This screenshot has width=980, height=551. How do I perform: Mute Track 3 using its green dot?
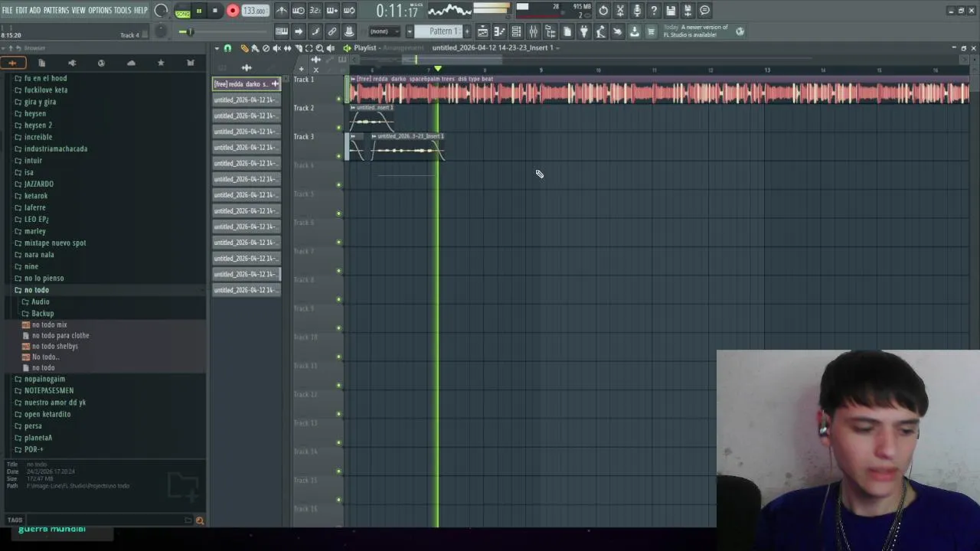tap(338, 156)
